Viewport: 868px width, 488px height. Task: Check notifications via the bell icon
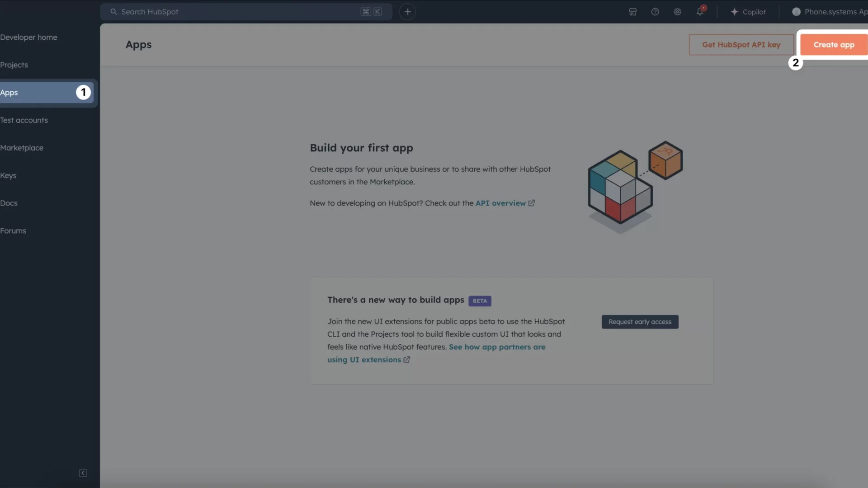click(x=700, y=12)
